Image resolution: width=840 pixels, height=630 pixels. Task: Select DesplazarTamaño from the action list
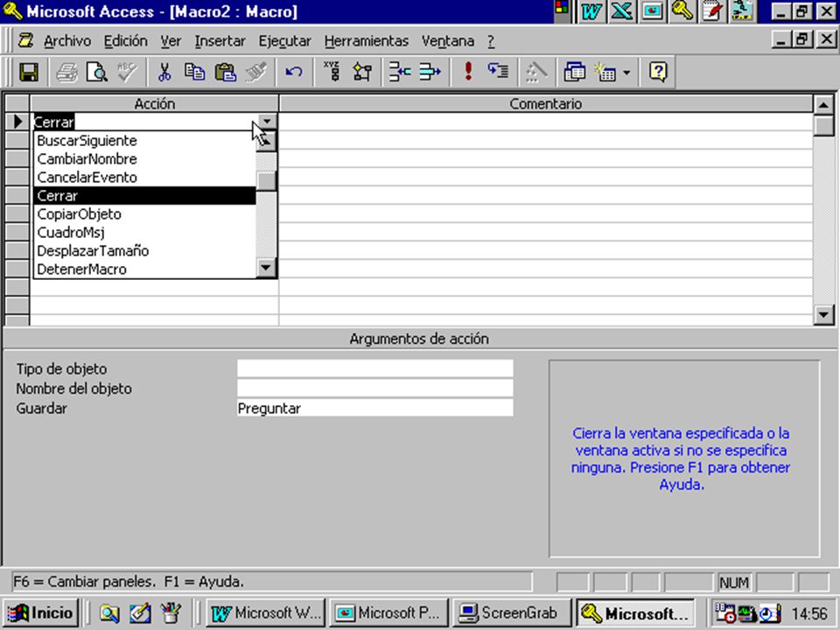pyautogui.click(x=144, y=250)
